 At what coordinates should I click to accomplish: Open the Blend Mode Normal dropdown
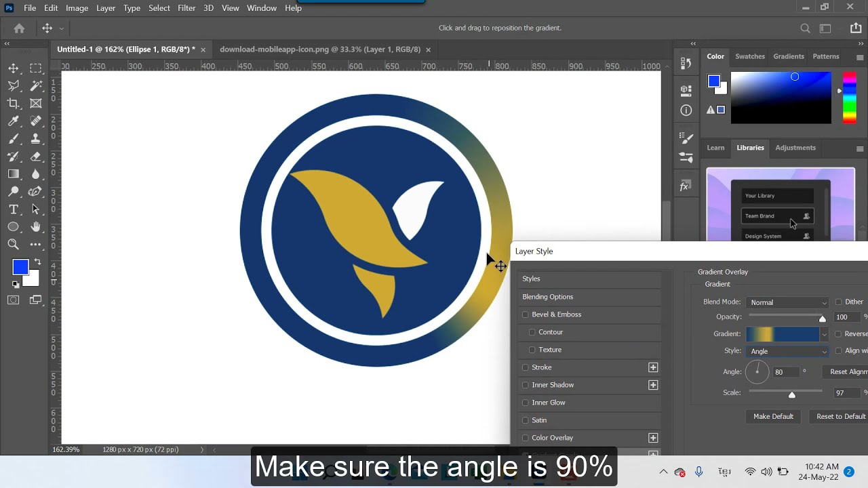click(x=788, y=302)
